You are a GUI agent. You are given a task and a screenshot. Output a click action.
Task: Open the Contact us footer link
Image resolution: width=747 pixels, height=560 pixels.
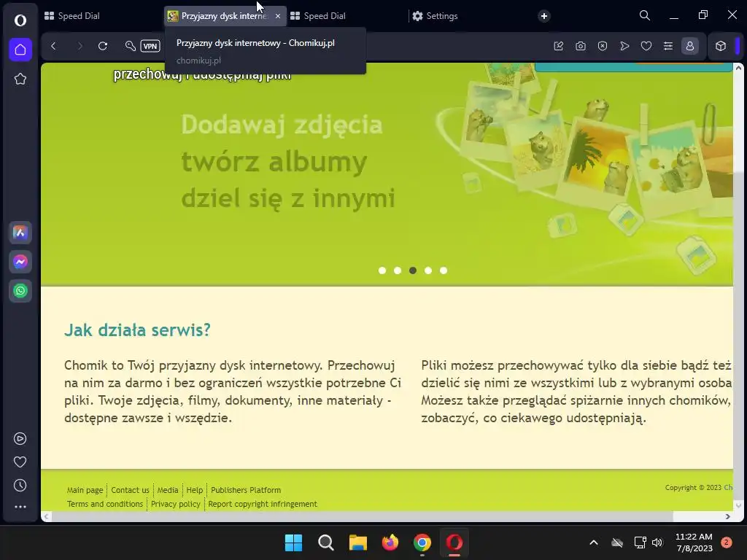coord(130,490)
